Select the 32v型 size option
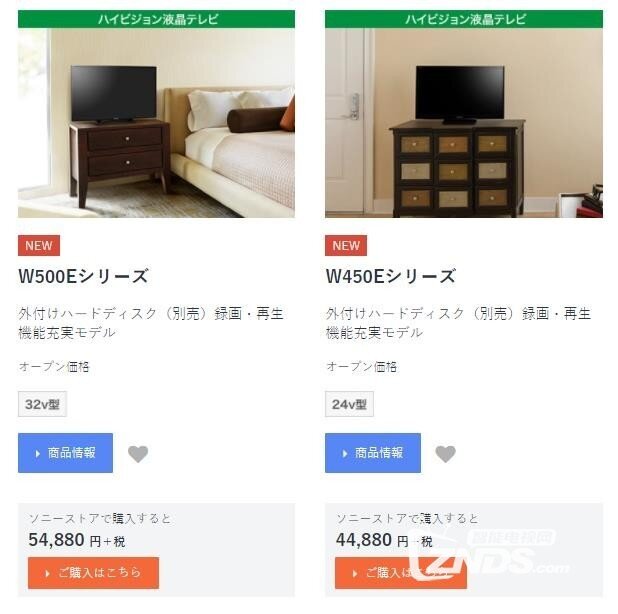This screenshot has height=614, width=618. click(x=42, y=404)
